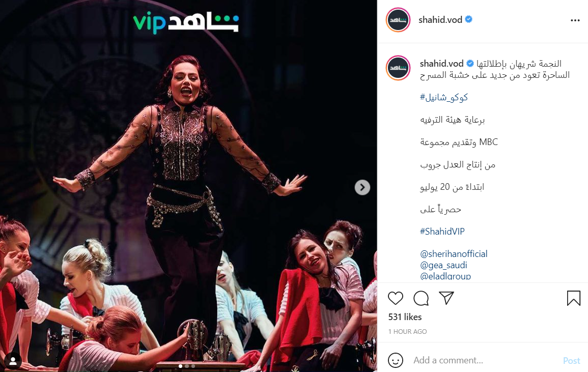Viewport: 588px width, 372px height.
Task: Visit the @gea_saudi profile mention
Action: tap(443, 265)
